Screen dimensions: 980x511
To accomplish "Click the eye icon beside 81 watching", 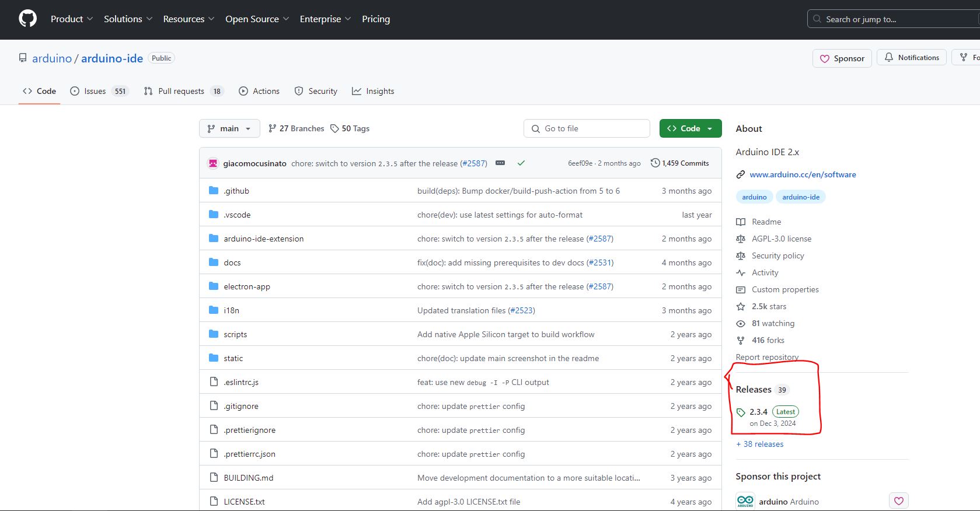I will click(741, 323).
